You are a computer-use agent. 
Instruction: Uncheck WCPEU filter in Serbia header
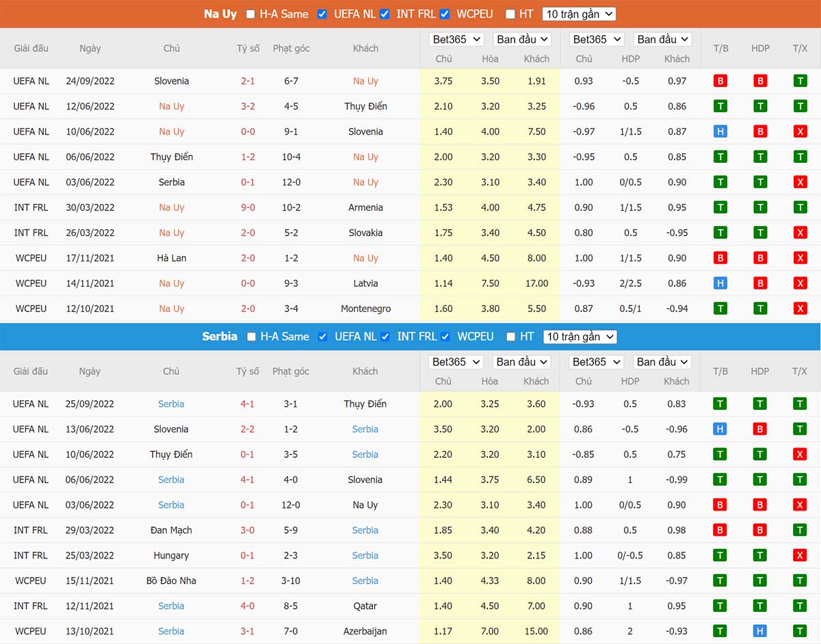point(445,337)
